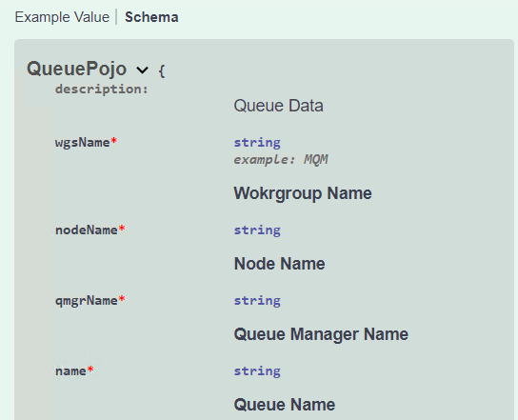Click the description: label
This screenshot has height=420, width=518.
[102, 89]
